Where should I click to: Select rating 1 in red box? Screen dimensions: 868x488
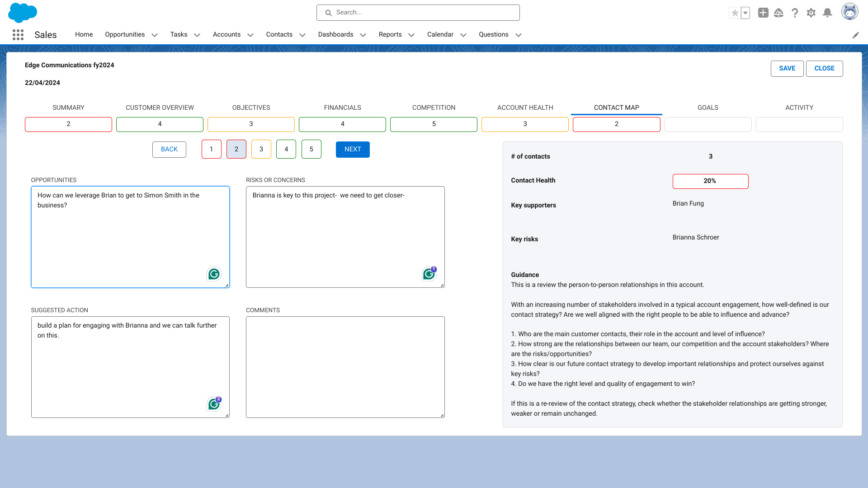pyautogui.click(x=211, y=149)
